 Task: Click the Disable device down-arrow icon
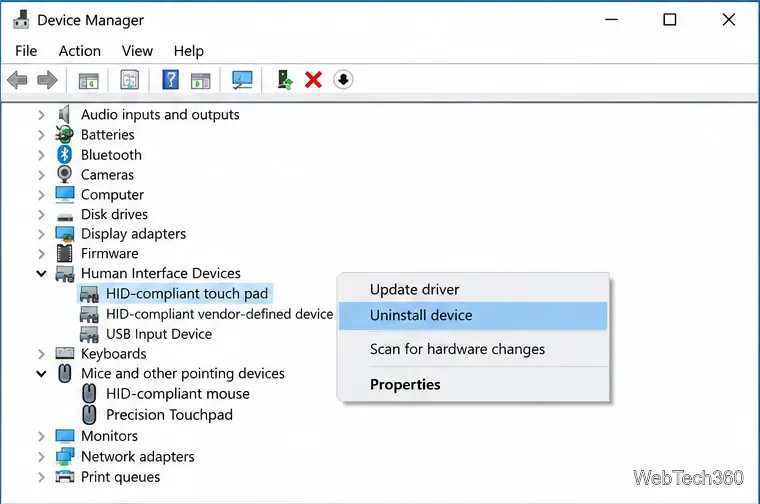pos(343,80)
